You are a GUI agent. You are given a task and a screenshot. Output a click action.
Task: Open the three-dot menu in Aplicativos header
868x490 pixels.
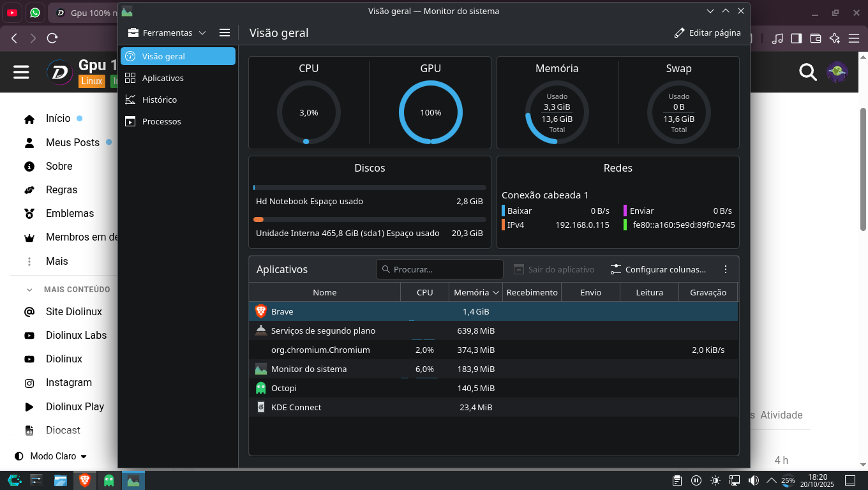click(x=725, y=269)
